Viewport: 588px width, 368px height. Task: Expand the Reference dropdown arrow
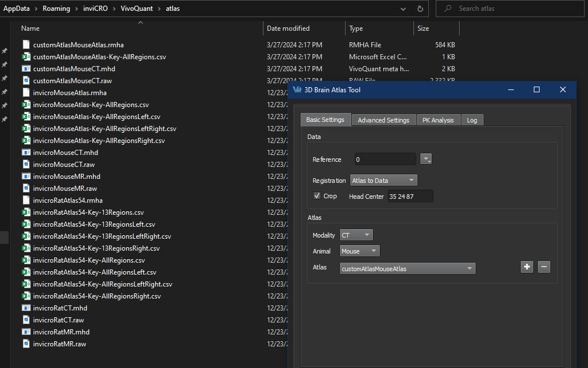click(x=425, y=159)
